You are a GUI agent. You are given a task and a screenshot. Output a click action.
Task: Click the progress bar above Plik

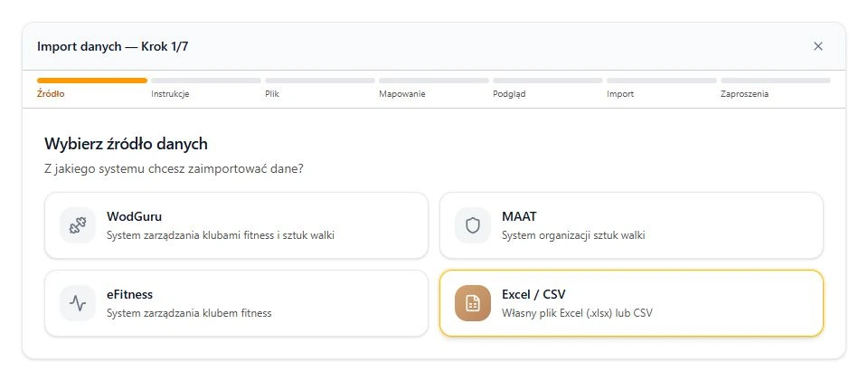point(320,81)
